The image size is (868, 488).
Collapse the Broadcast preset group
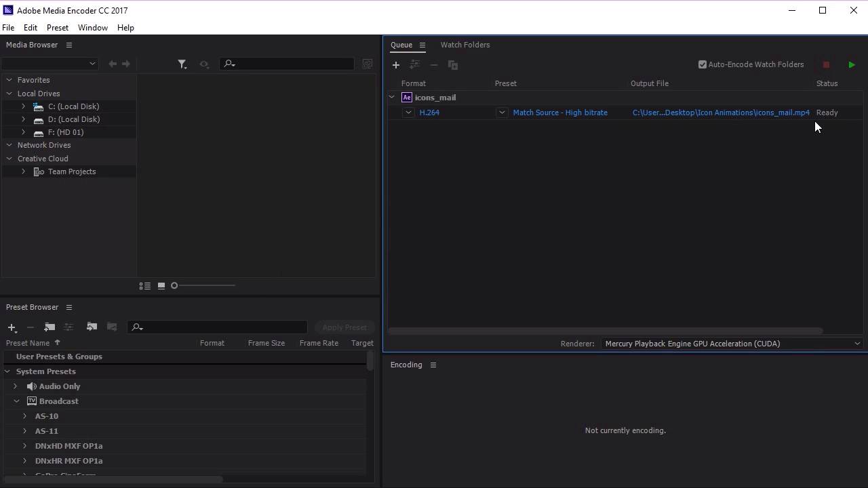(16, 401)
